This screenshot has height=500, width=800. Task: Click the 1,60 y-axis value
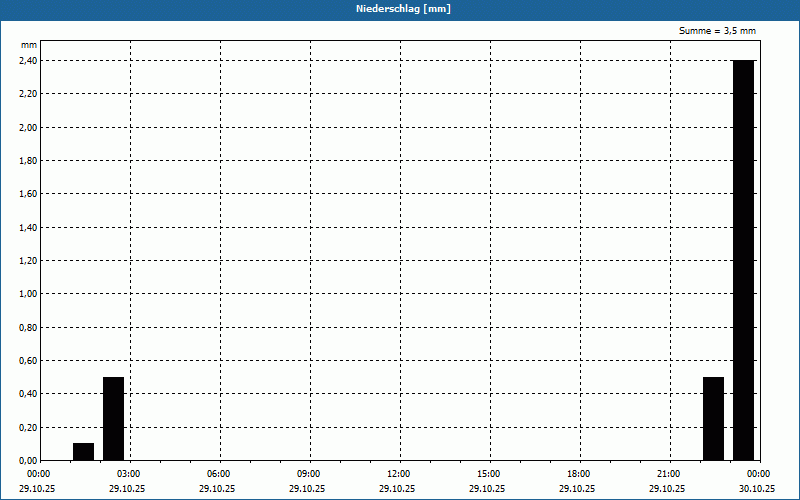pos(28,194)
